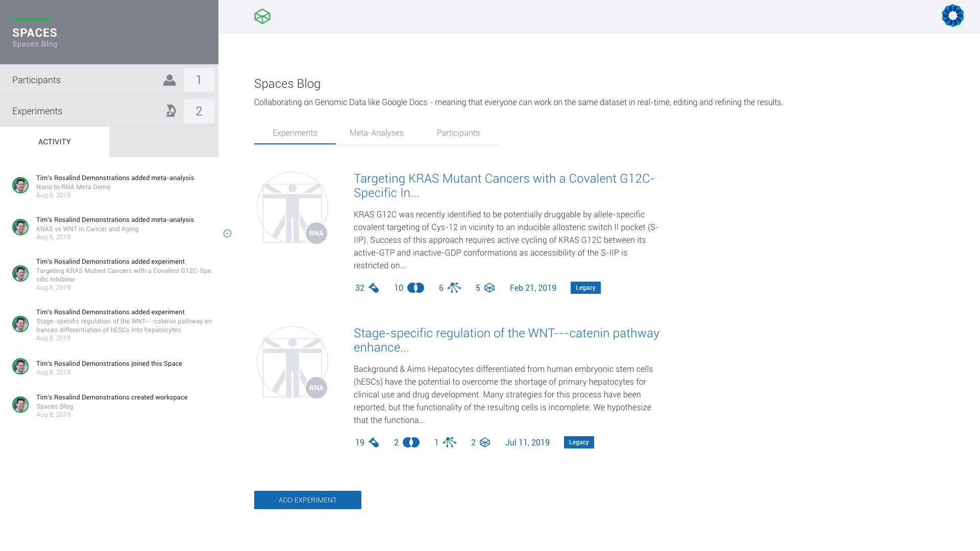Click the share/network icon next to WNT experiment
Screen dimensions: 980x551
450,442
